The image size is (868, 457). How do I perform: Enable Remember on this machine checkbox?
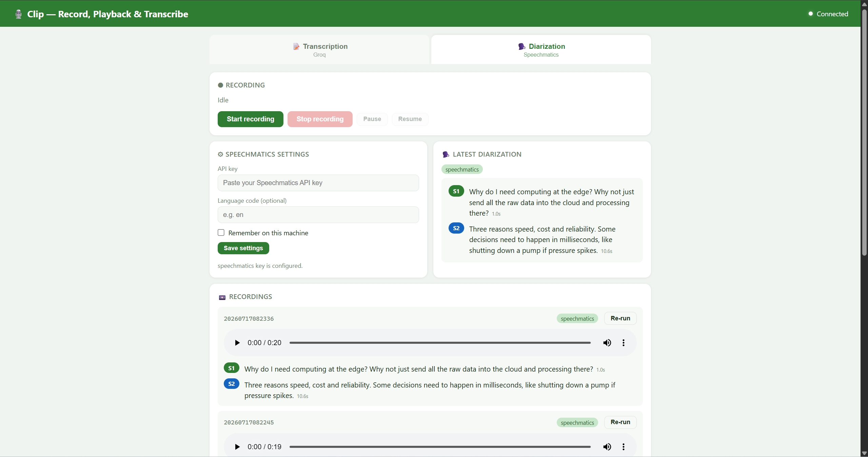tap(221, 233)
